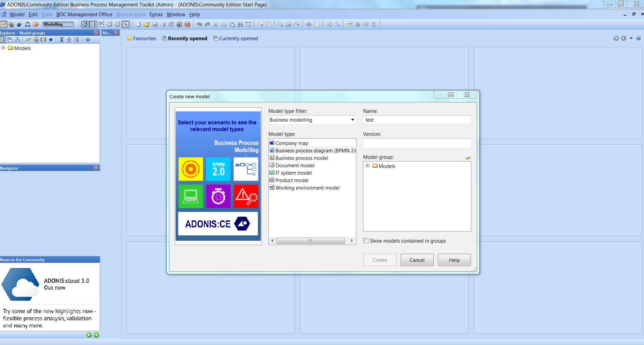Click the Undo arrow icon
The width and height of the screenshot is (644, 345).
click(x=199, y=24)
